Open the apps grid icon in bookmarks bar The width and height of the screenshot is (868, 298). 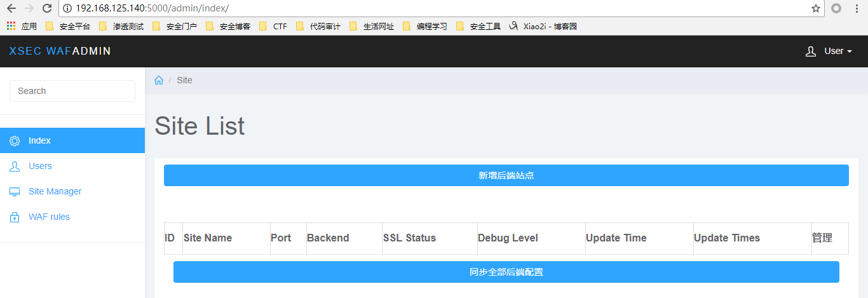pos(11,26)
